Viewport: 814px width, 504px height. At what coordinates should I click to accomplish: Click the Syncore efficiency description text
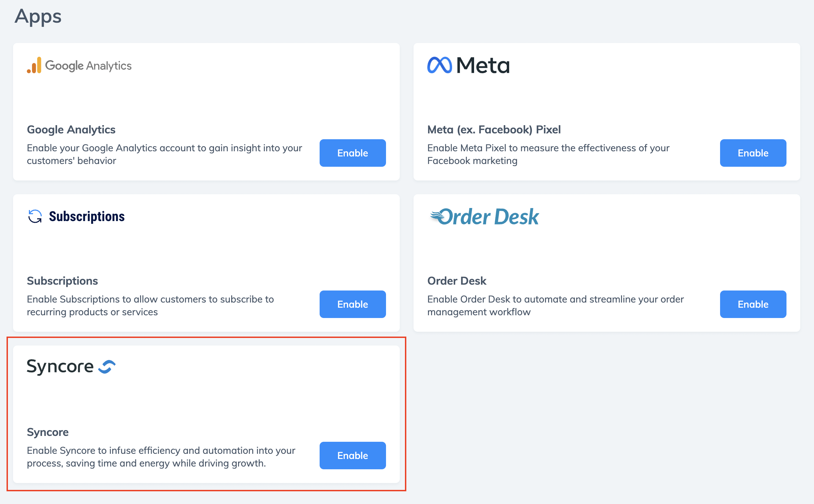161,457
